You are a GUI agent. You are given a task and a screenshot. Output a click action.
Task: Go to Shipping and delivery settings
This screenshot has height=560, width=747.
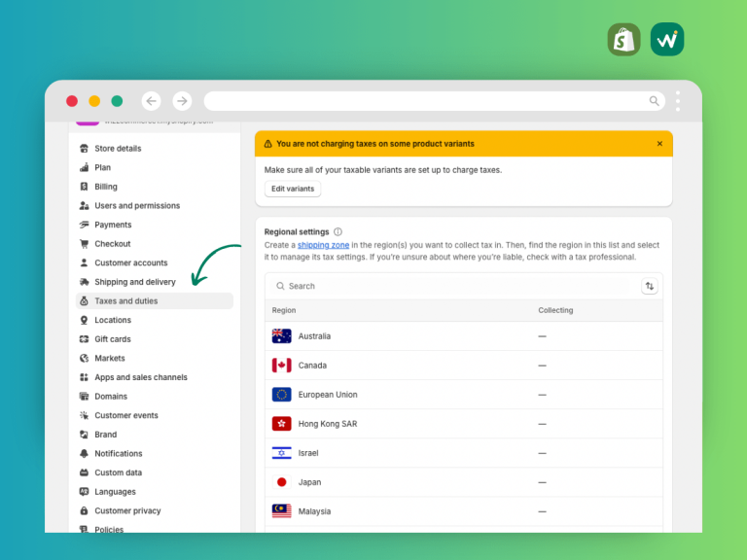click(x=155, y=282)
